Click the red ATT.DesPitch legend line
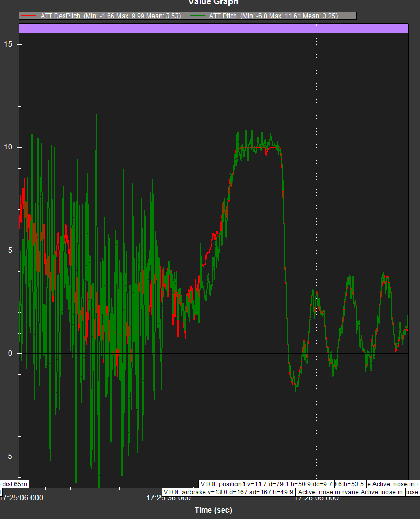Viewport: 420px width, 519px height. click(x=28, y=16)
